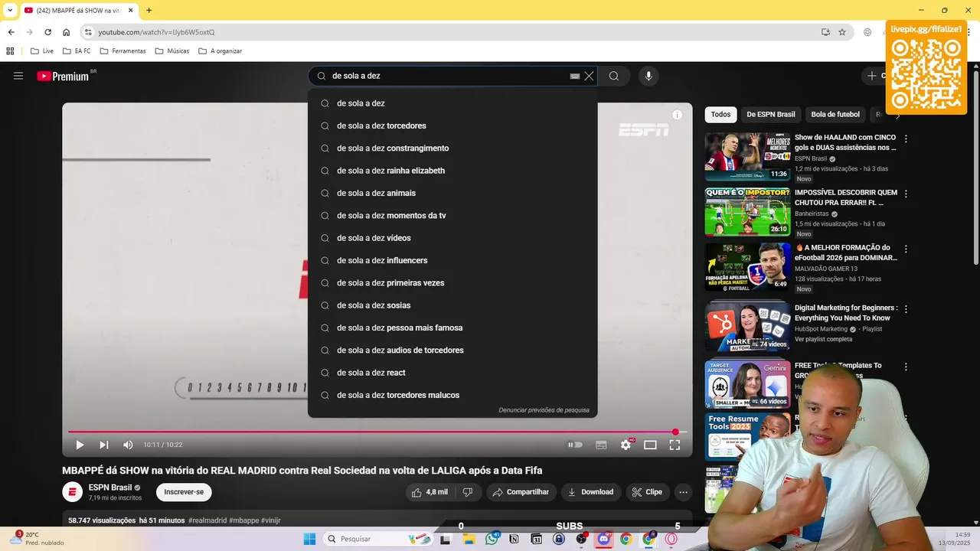Skip to the next video

coord(104,445)
